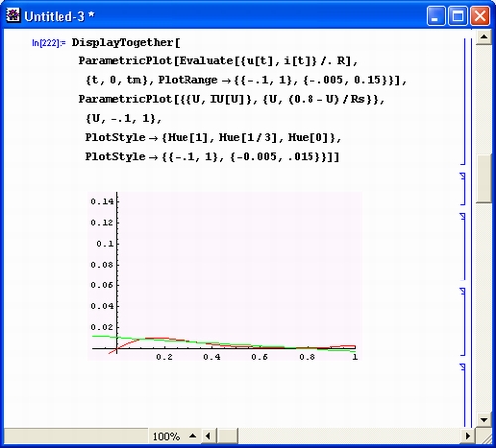Click the zoom popup up-arrow triangle

tap(193, 436)
